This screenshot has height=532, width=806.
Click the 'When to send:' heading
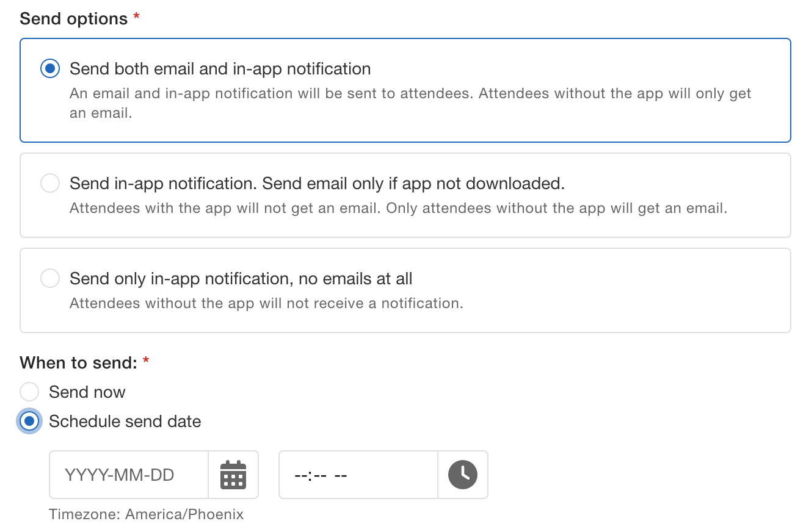click(x=78, y=363)
